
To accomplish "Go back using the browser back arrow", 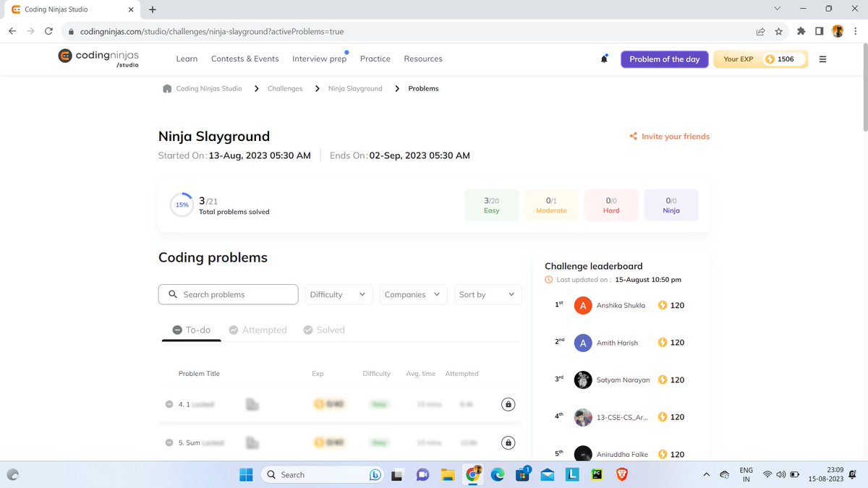I will 12,31.
